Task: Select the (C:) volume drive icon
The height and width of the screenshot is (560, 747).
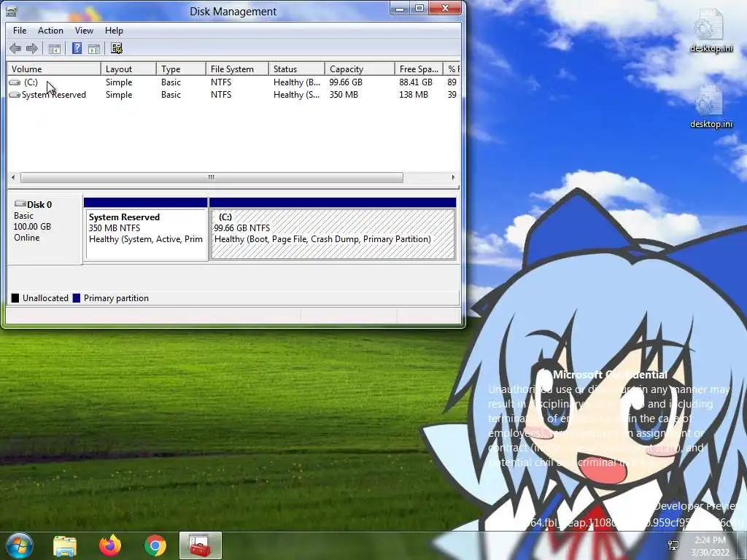Action: 15,82
